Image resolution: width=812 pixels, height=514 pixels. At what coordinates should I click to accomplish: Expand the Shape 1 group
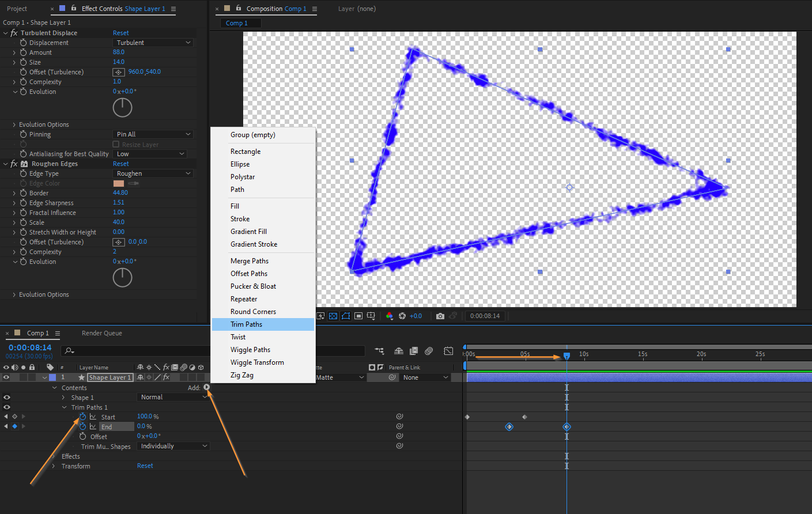[x=63, y=398]
